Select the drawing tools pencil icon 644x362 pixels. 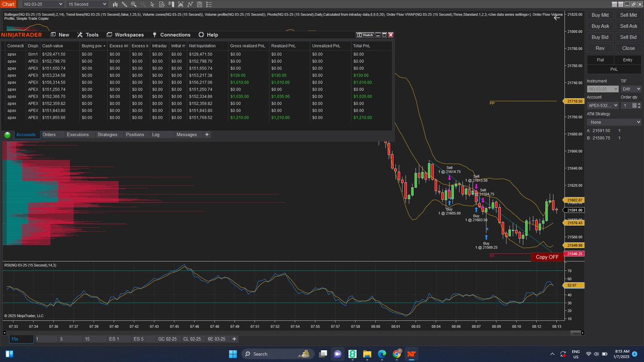(125, 4)
